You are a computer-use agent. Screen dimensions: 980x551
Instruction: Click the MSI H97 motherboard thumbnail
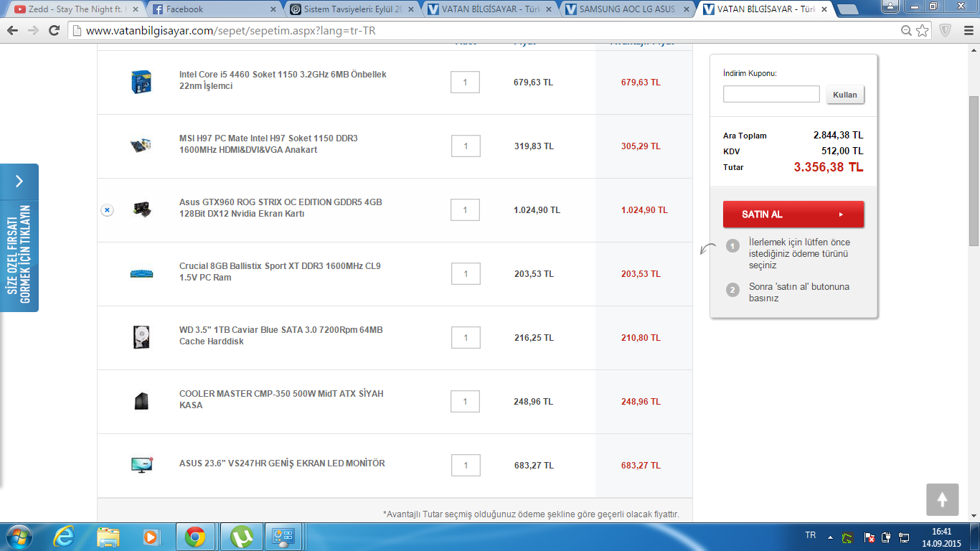[x=141, y=146]
